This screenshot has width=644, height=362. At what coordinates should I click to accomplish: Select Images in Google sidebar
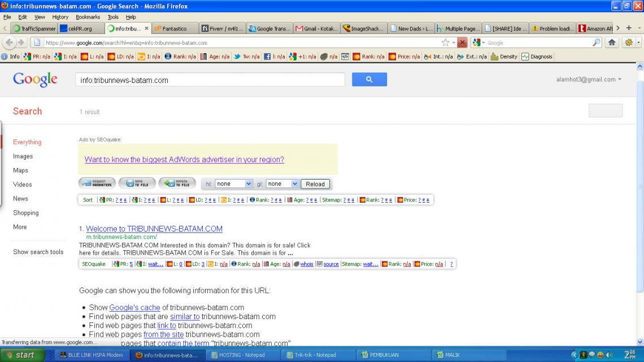[x=23, y=156]
